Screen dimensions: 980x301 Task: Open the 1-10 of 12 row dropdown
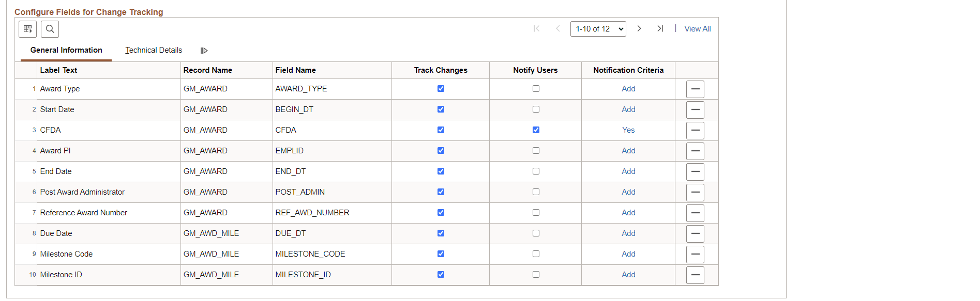coord(598,29)
